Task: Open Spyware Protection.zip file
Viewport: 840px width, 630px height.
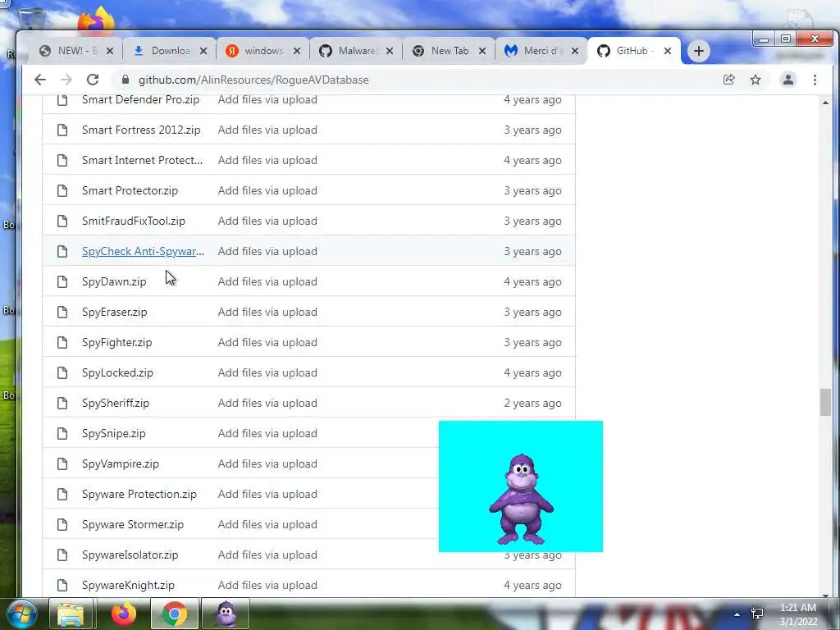Action: click(x=139, y=494)
